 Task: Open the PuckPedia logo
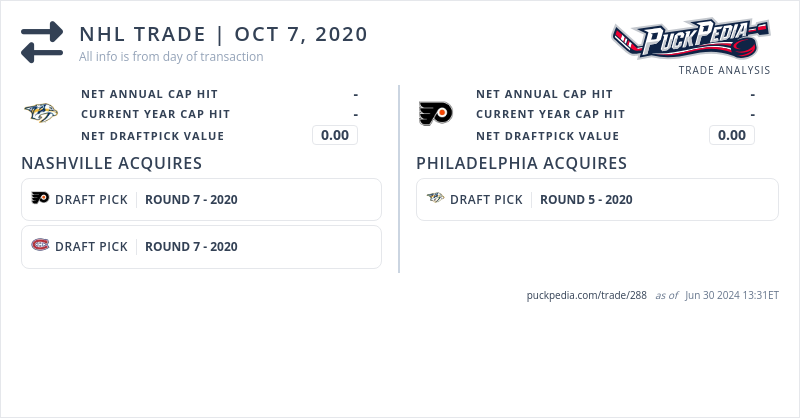point(690,40)
